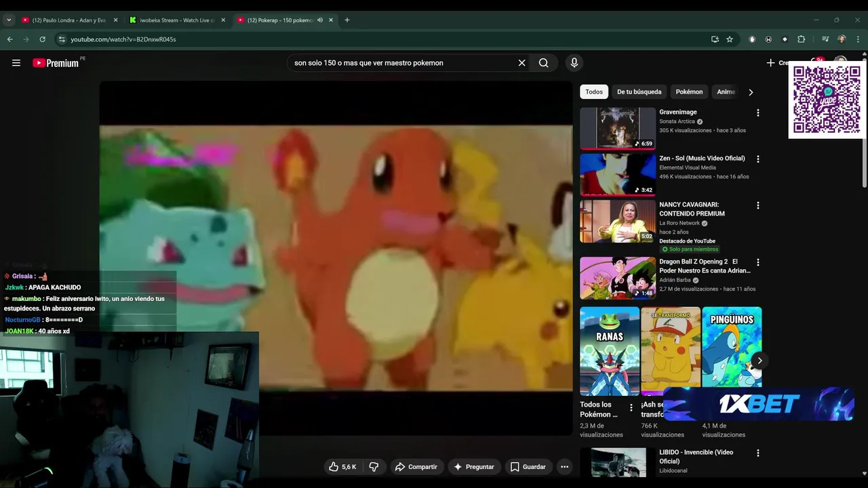Select the Anime filter chip

(x=726, y=91)
